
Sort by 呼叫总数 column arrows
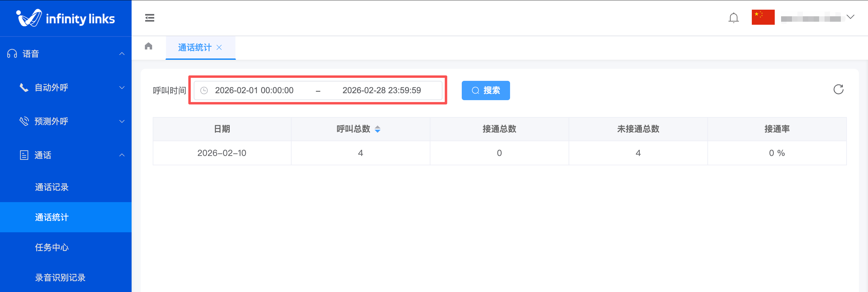377,129
